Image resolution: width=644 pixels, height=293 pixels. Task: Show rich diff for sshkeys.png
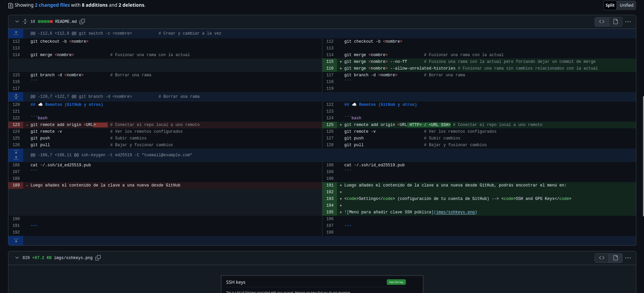[615, 258]
